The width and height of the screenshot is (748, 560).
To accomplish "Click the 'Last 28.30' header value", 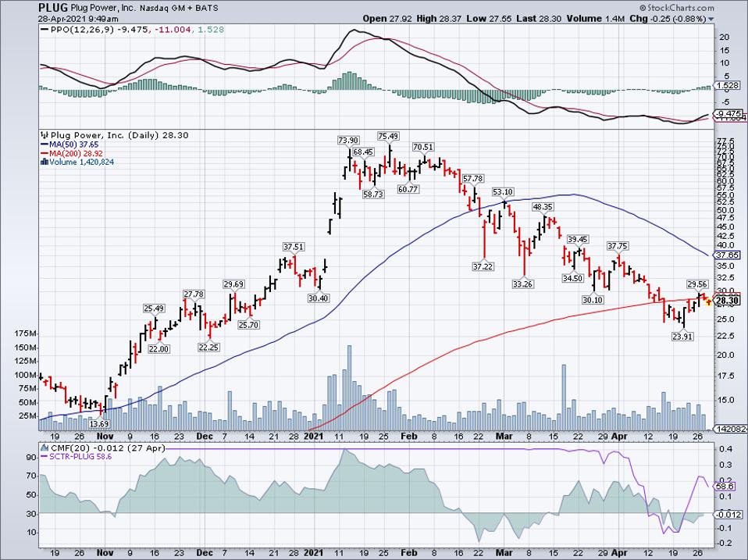I will coord(539,19).
